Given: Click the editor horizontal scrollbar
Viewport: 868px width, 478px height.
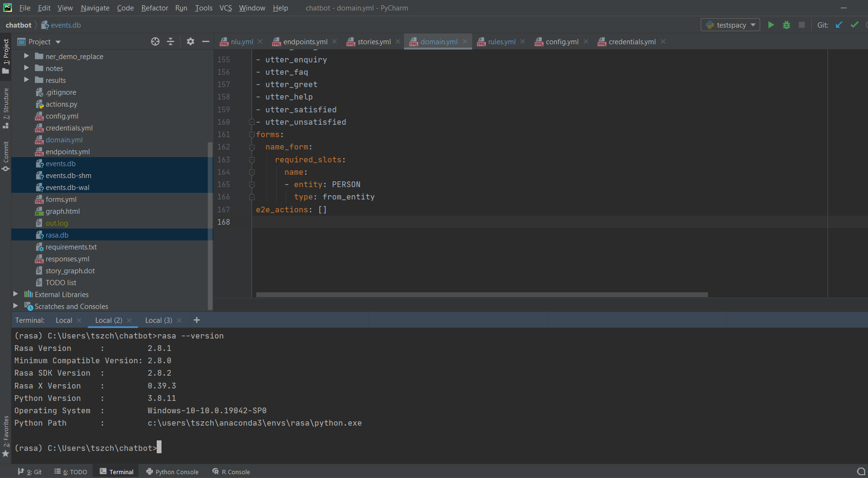Looking at the screenshot, I should click(x=482, y=295).
